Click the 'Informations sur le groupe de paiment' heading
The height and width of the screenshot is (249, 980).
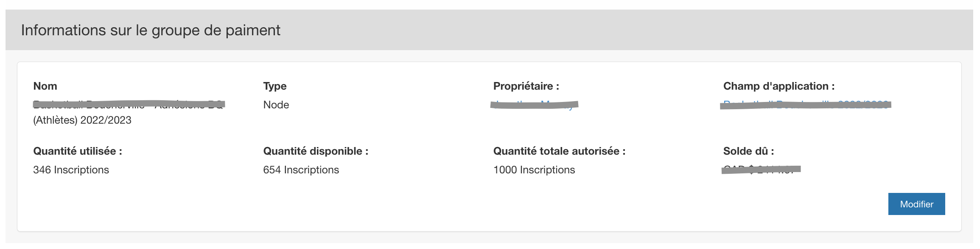pos(151,30)
